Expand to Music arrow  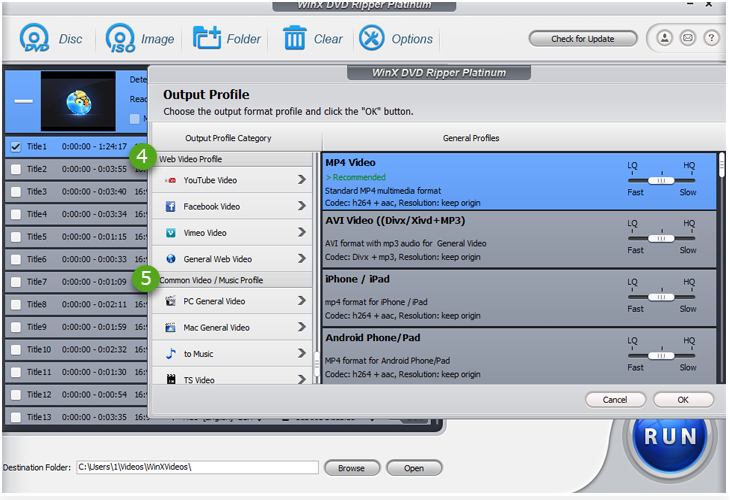302,353
